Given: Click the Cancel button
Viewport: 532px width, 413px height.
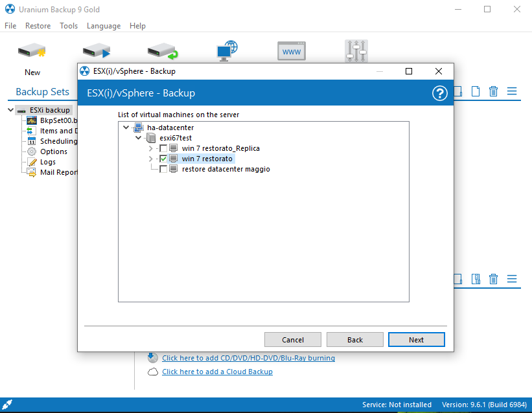Looking at the screenshot, I should 293,340.
